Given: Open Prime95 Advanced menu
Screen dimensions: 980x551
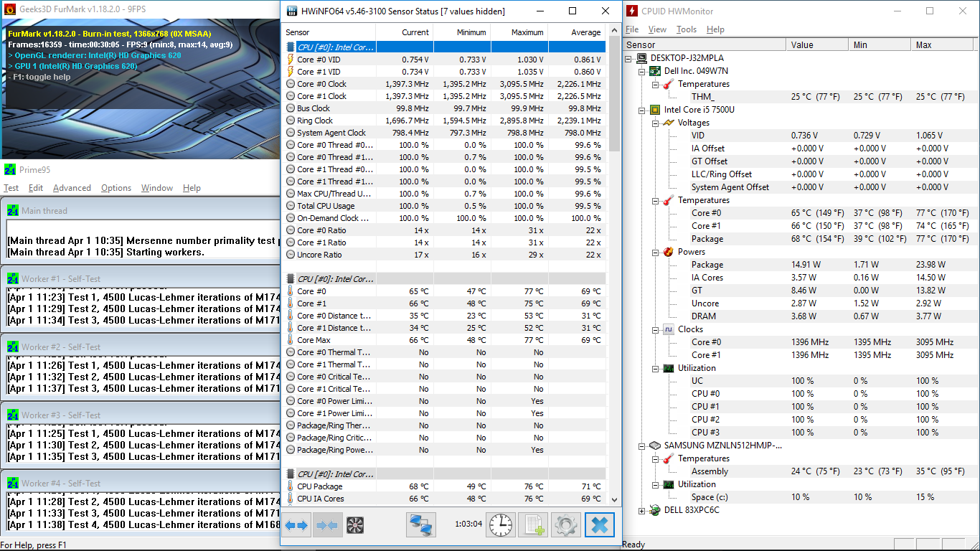Looking at the screenshot, I should (x=72, y=188).
